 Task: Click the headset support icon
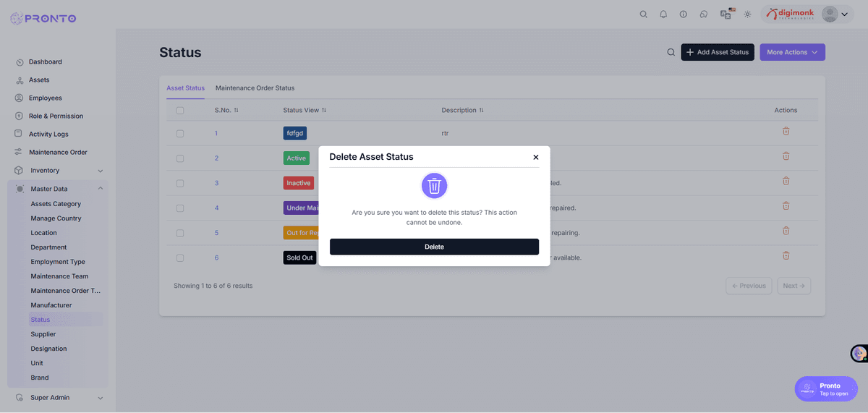703,14
